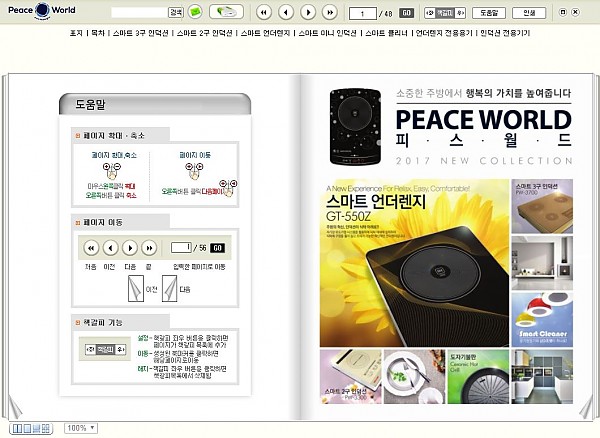Click the Peace World logo
Image resolution: width=600 pixels, height=438 pixels.
(x=42, y=10)
